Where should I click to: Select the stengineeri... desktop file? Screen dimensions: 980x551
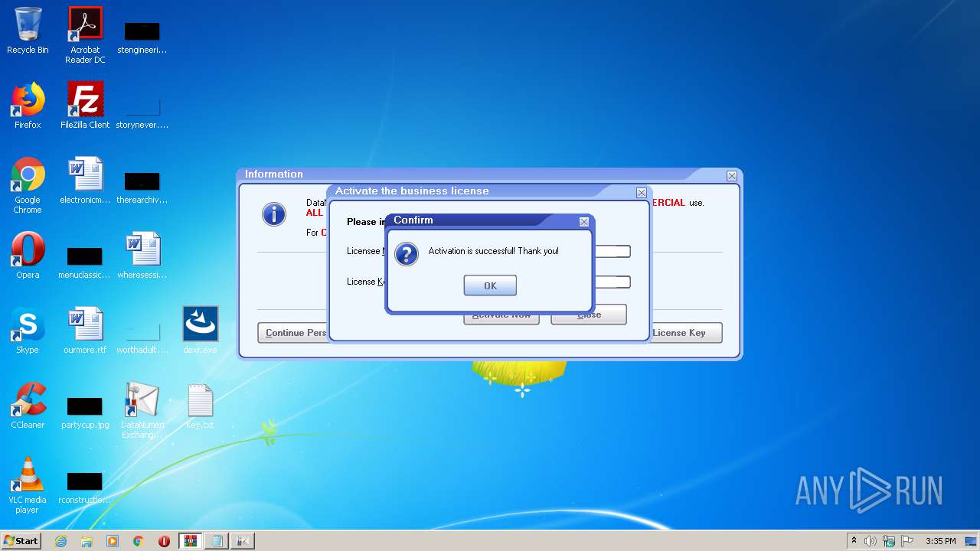click(x=142, y=37)
